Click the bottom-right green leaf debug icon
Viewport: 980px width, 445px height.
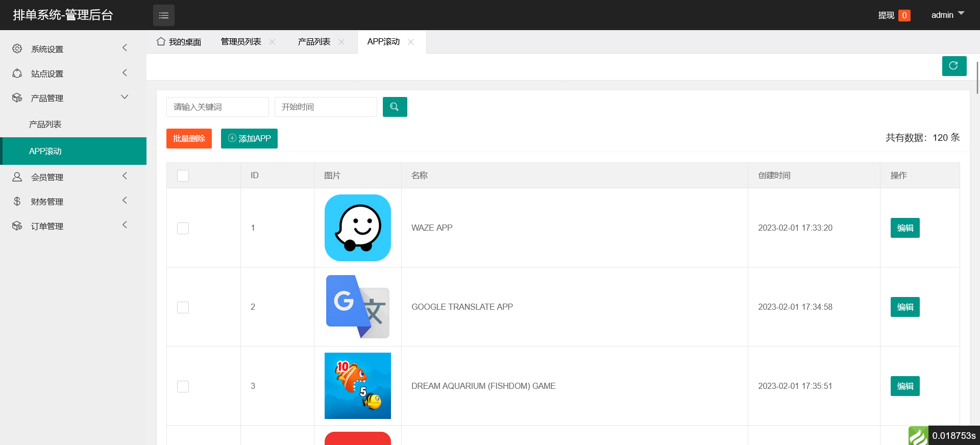click(918, 436)
